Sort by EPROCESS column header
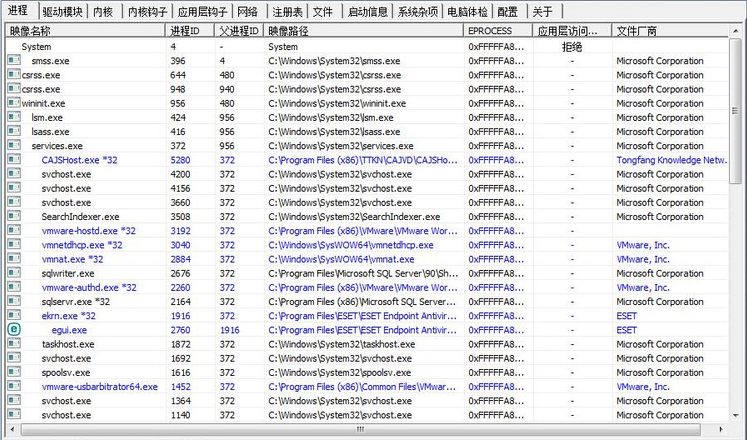The height and width of the screenshot is (440, 747). [x=498, y=31]
